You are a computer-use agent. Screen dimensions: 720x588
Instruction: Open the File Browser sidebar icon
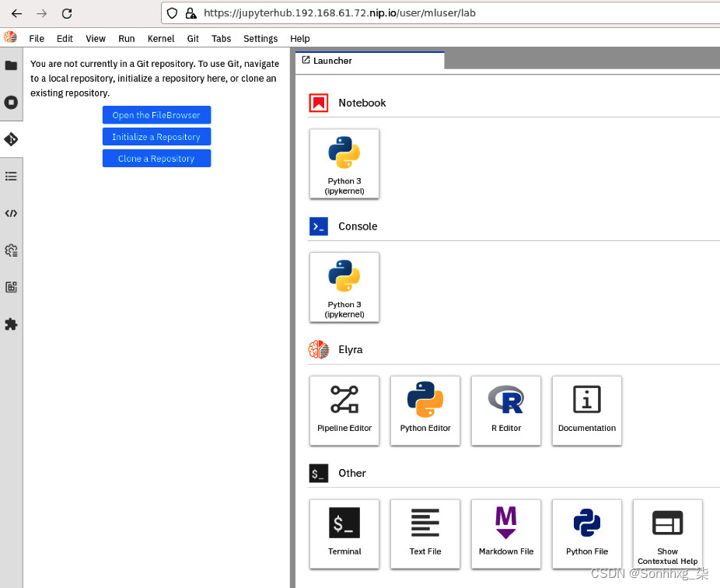pos(11,65)
